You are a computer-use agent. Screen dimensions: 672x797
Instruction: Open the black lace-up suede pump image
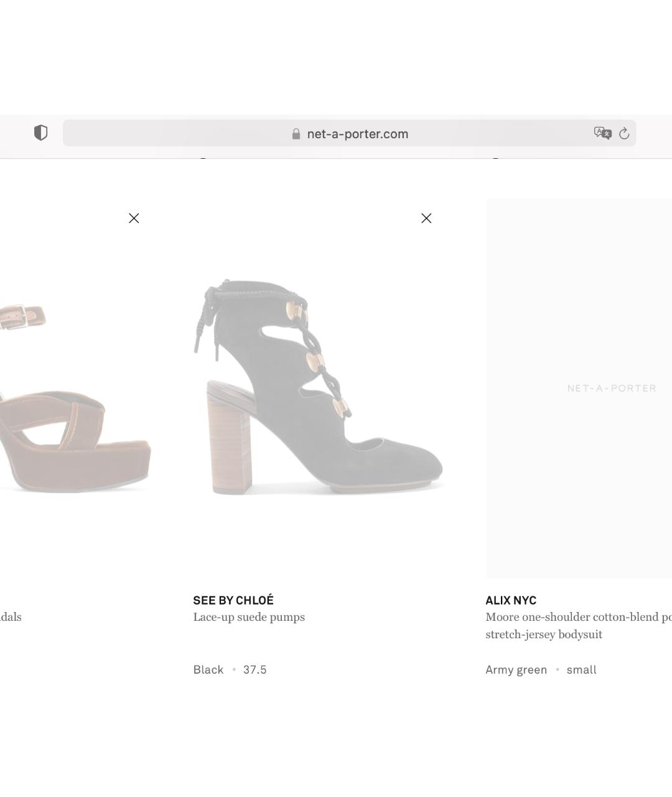[317, 387]
